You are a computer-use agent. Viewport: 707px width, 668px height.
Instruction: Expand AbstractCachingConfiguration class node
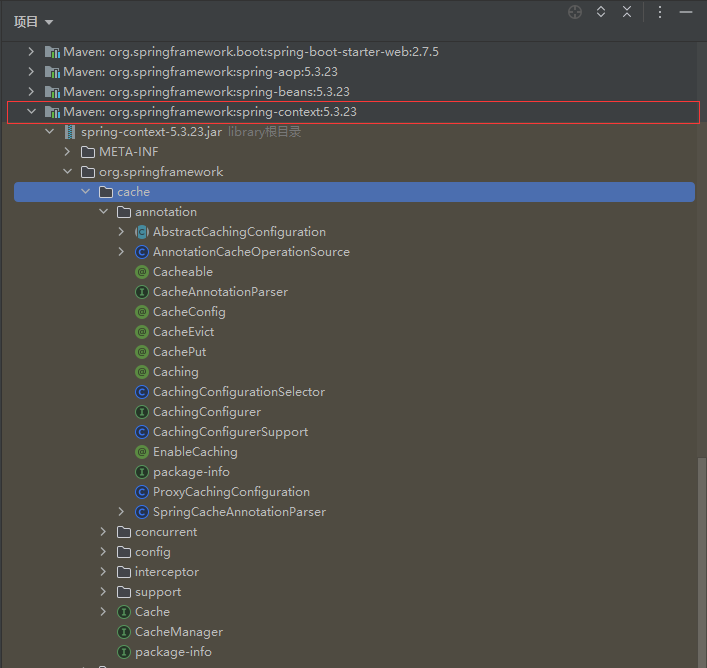coord(121,232)
